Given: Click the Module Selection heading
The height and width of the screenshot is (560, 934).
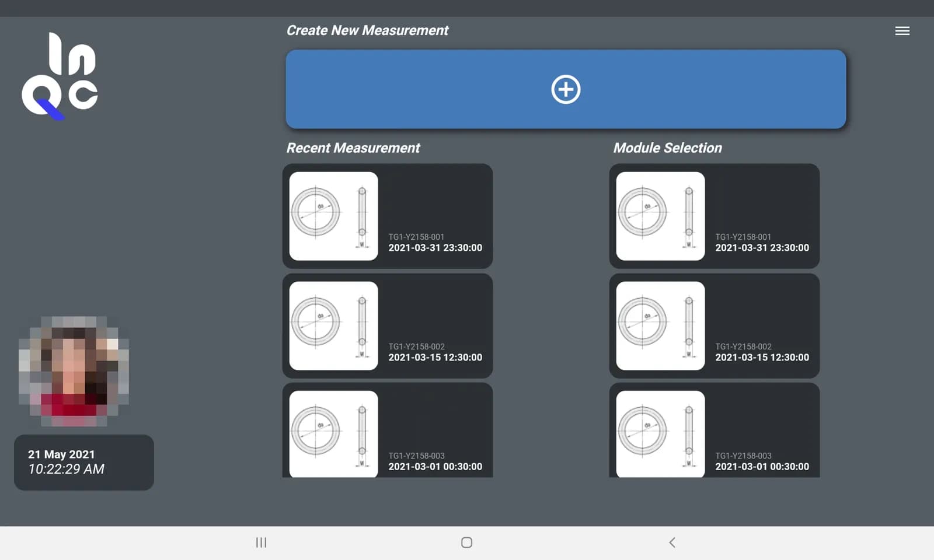Looking at the screenshot, I should (x=667, y=148).
